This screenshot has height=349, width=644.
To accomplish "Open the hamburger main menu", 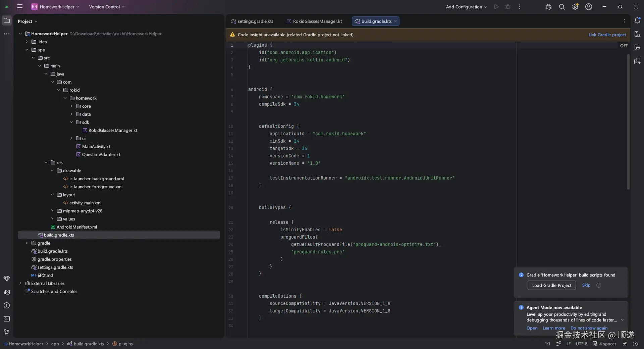I will point(20,7).
